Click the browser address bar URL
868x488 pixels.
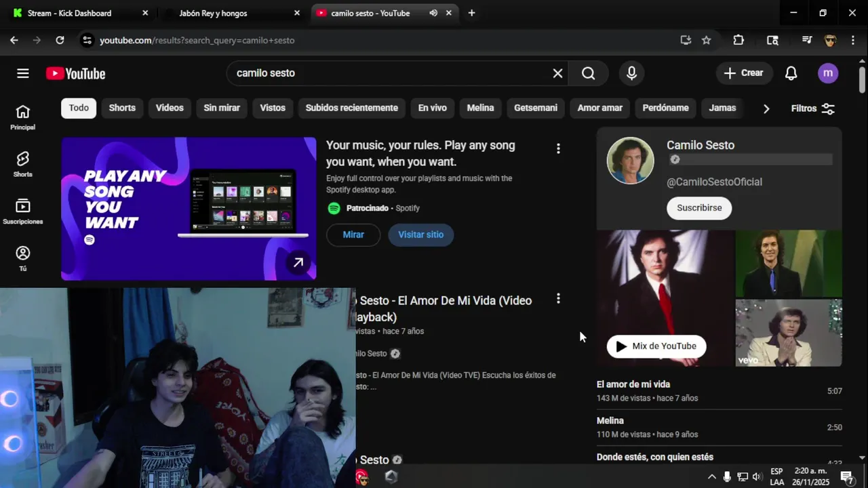pos(197,40)
